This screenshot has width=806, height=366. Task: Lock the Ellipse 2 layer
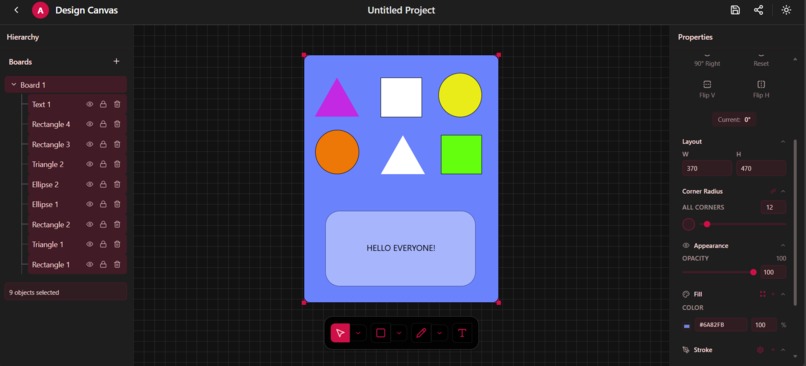(x=103, y=185)
